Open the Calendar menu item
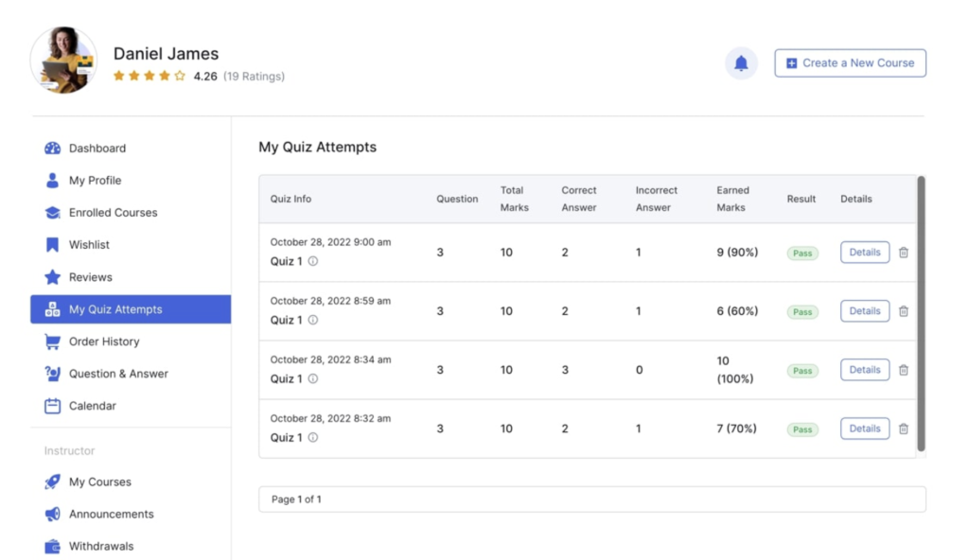 [x=92, y=406]
